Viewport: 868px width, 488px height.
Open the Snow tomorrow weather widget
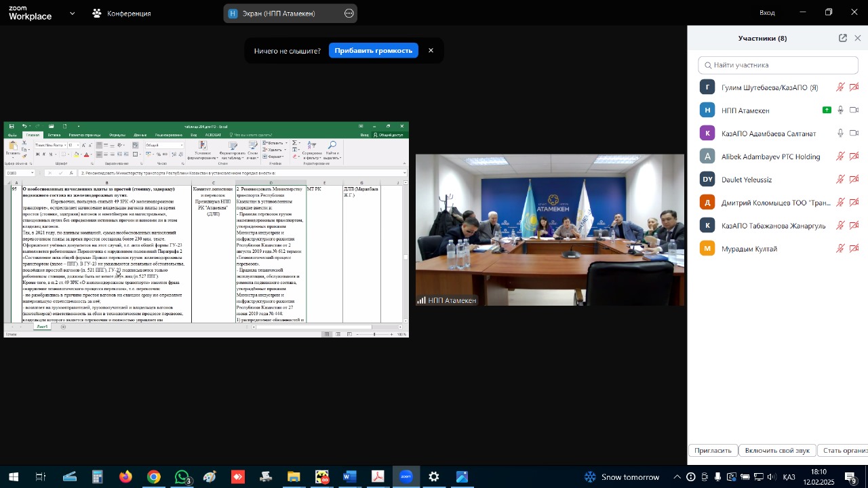622,477
